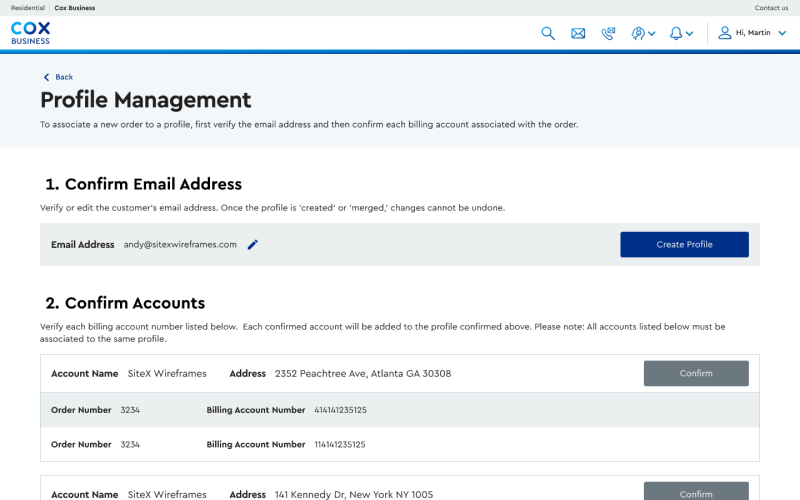The width and height of the screenshot is (800, 500).
Task: Click the search magnifier icon
Action: [548, 33]
